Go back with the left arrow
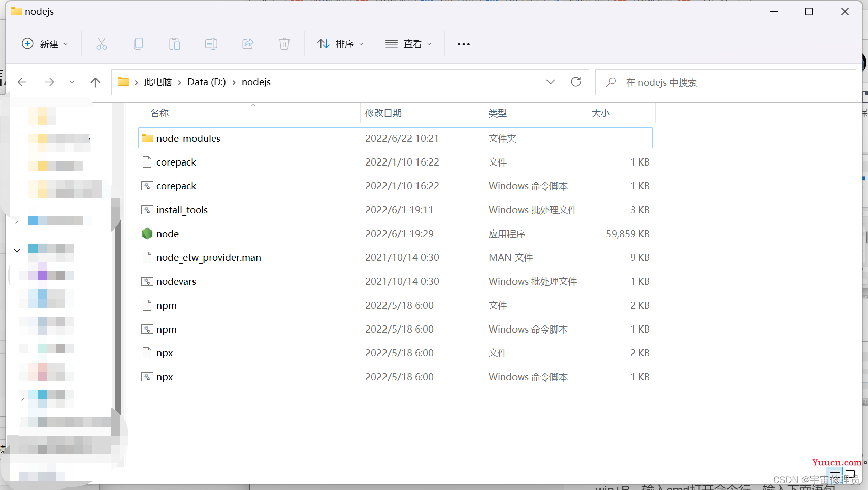This screenshot has width=868, height=490. point(22,82)
